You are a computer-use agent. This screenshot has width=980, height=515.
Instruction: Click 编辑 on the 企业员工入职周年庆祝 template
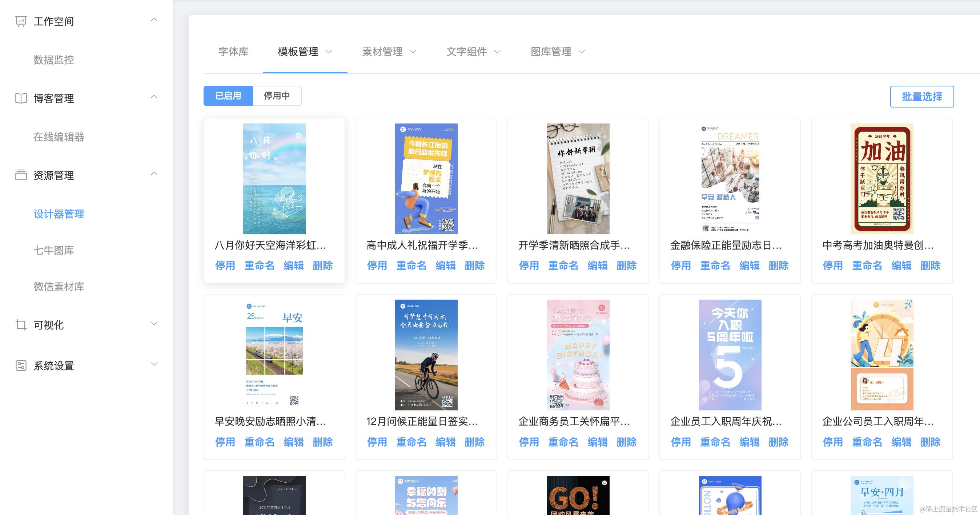coord(750,442)
